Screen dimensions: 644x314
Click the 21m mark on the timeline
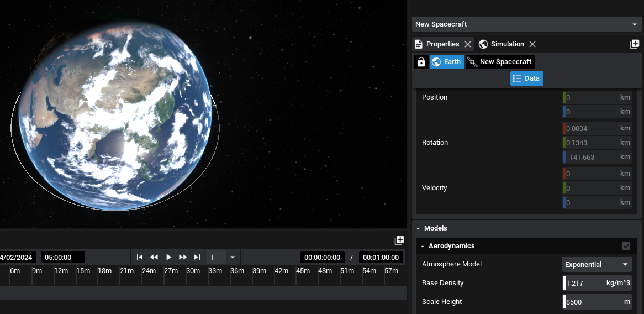[x=126, y=271]
